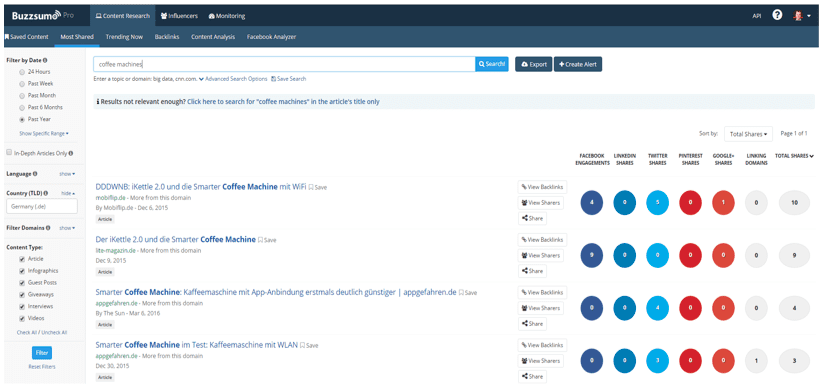Open the Content Research section

[x=123, y=16]
